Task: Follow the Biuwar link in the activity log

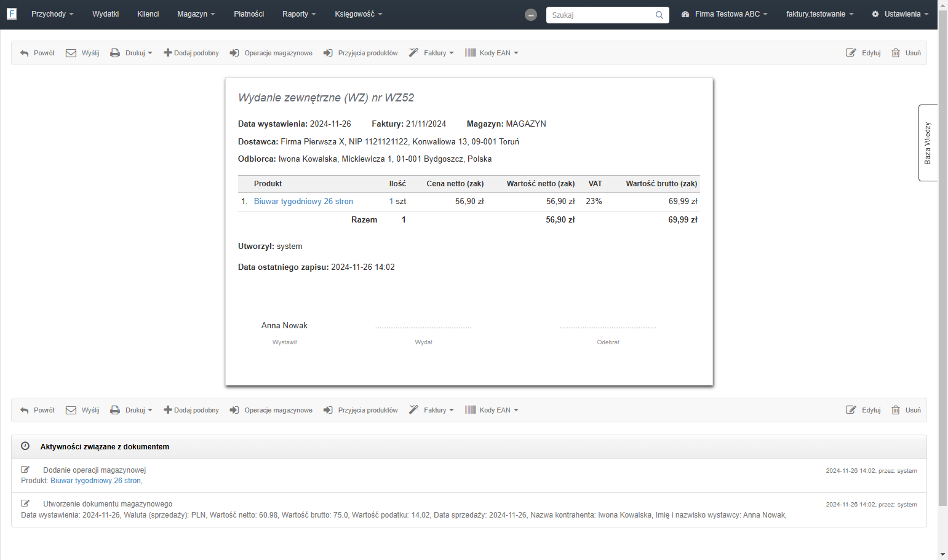Action: [x=96, y=481]
